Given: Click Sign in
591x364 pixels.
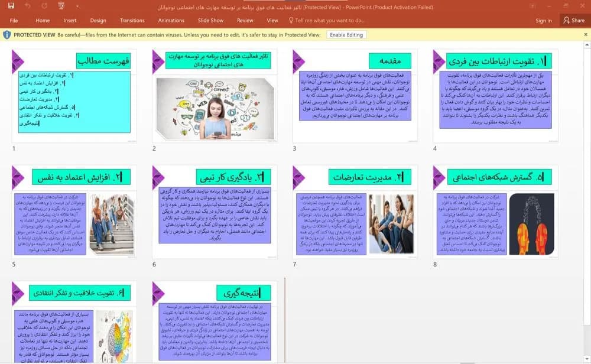Looking at the screenshot, I should [x=544, y=20].
